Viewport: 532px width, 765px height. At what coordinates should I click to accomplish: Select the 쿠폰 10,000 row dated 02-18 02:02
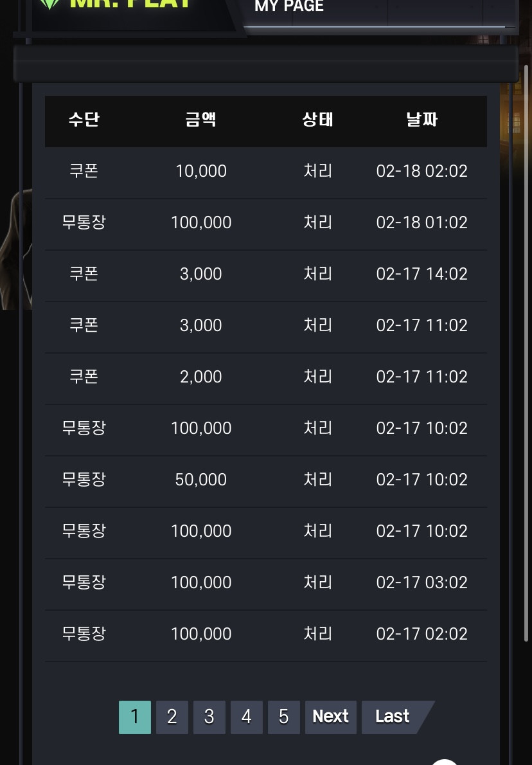coord(266,171)
